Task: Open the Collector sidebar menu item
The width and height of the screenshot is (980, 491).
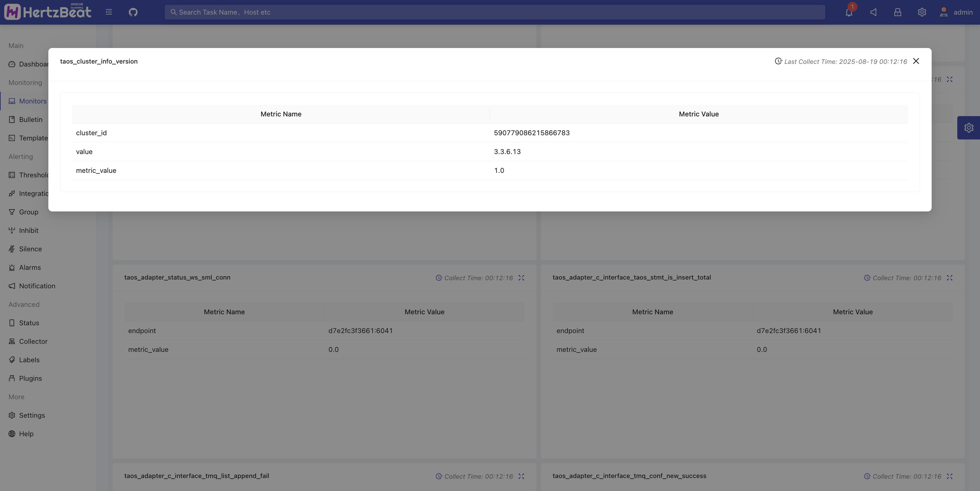Action: (x=33, y=341)
